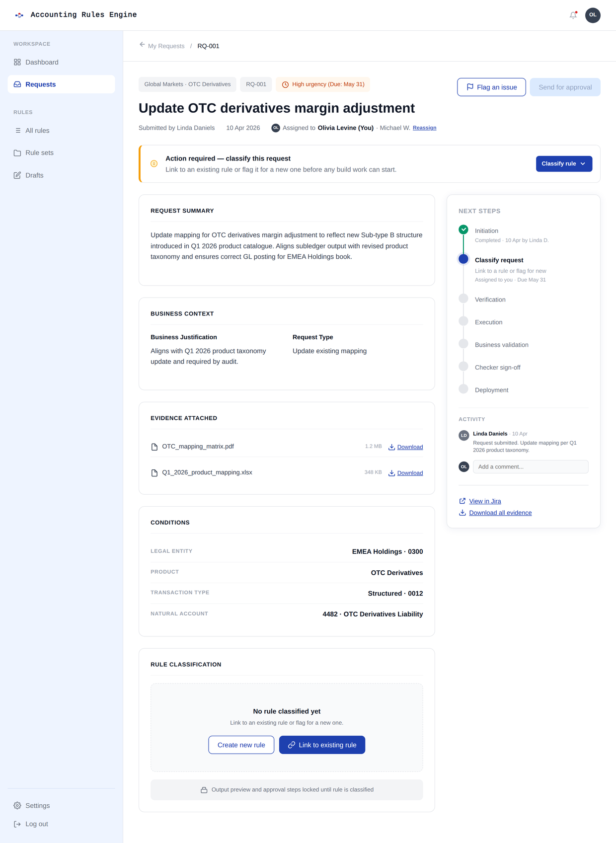
Task: Click the 4482 · OTC Derivatives Liability value
Action: pos(373,614)
